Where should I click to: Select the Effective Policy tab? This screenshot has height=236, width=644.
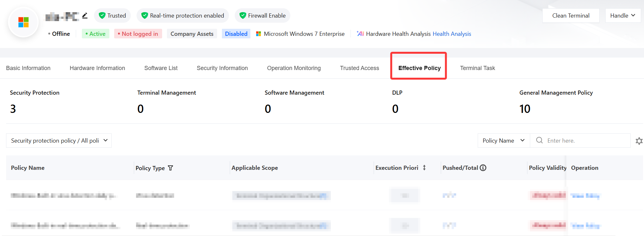click(x=419, y=68)
